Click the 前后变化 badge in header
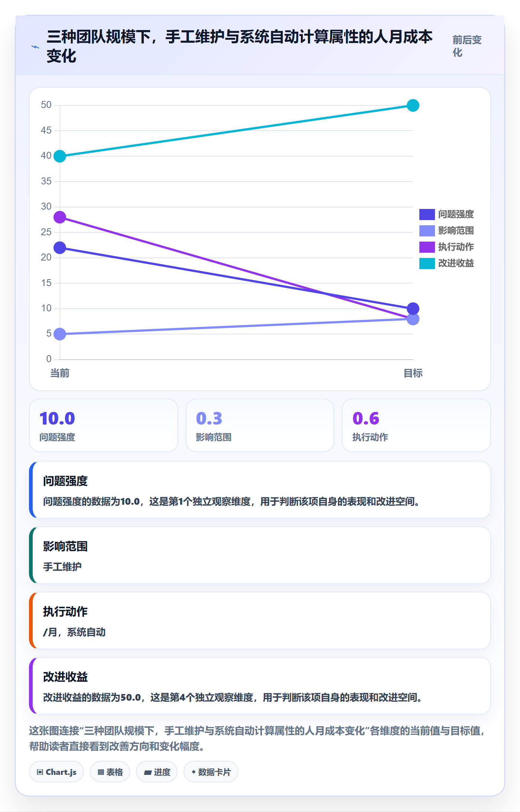The height and width of the screenshot is (812, 520). 467,46
